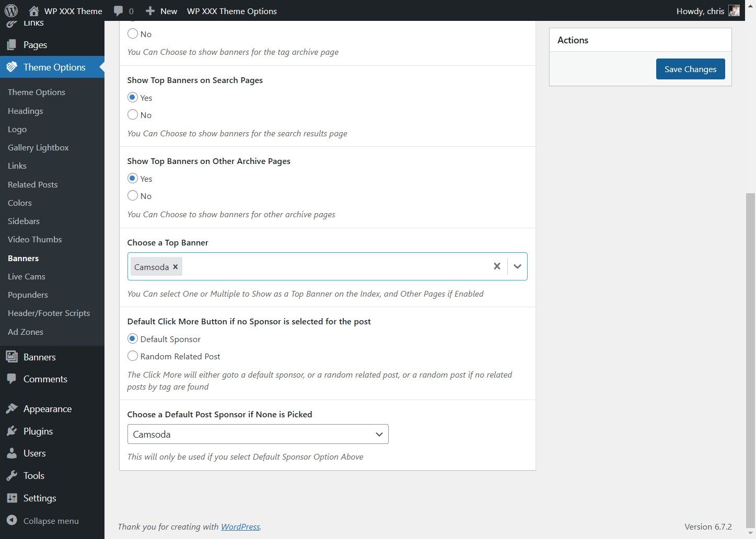Image resolution: width=756 pixels, height=539 pixels.
Task: Click the Appearance icon in the sidebar
Action: point(11,408)
